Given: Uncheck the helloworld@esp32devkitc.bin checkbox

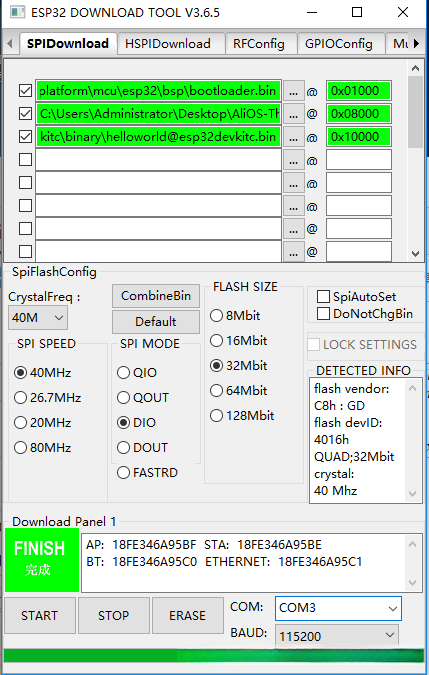Looking at the screenshot, I should (25, 137).
